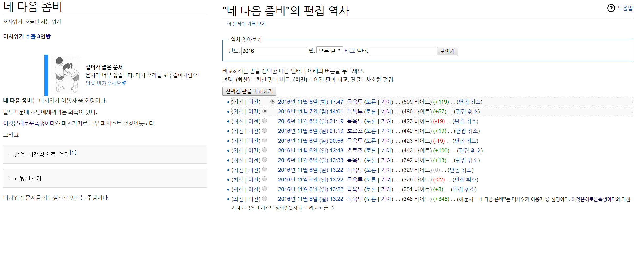Click the help question mark icon
The image size is (644, 266).
[611, 8]
